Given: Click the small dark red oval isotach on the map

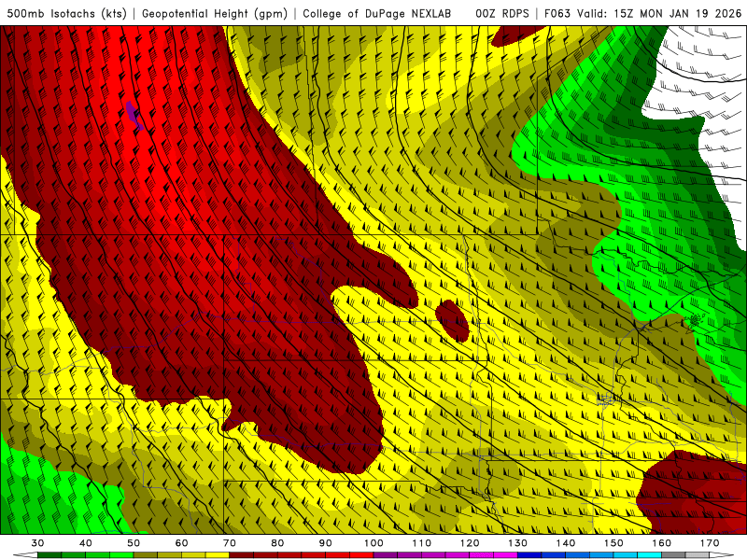Looking at the screenshot, I should pos(452,321).
